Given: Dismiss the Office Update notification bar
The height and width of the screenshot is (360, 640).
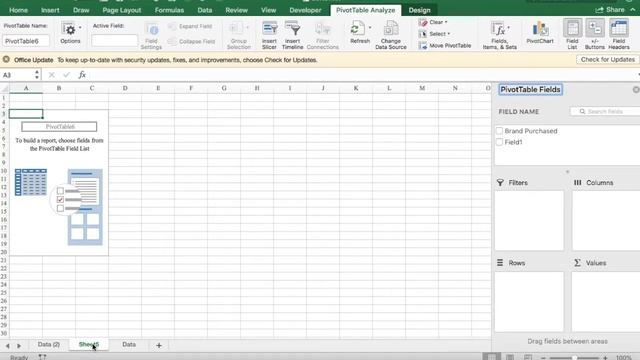Looking at the screenshot, I should (6, 60).
